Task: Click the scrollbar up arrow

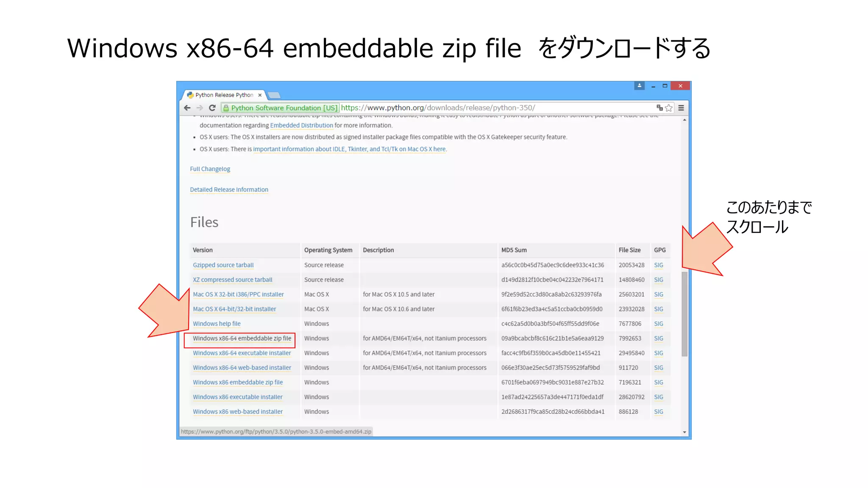Action: pos(684,120)
